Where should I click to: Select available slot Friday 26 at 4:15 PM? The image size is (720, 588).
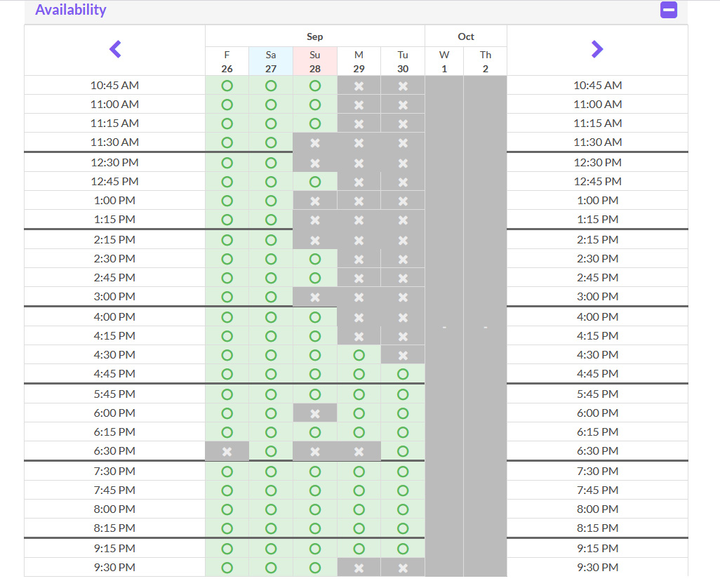(227, 336)
